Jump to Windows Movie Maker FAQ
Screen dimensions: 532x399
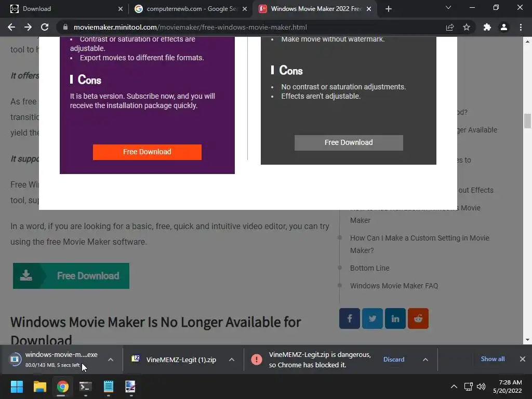pos(394,286)
